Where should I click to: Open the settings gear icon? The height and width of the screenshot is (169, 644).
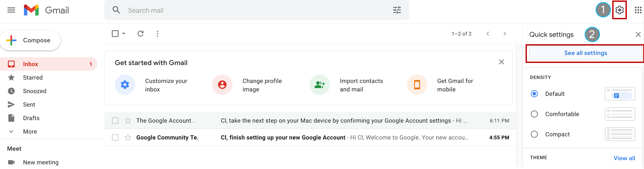pos(620,10)
